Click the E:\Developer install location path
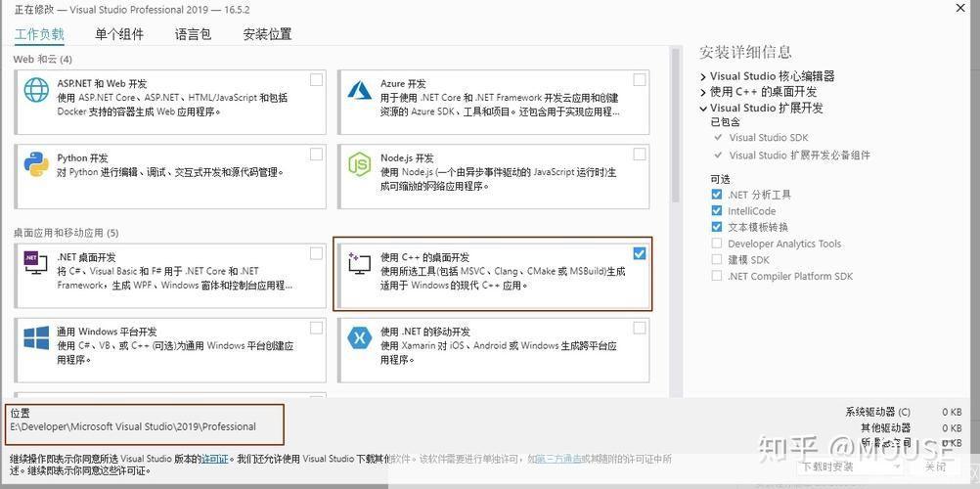 tap(133, 426)
